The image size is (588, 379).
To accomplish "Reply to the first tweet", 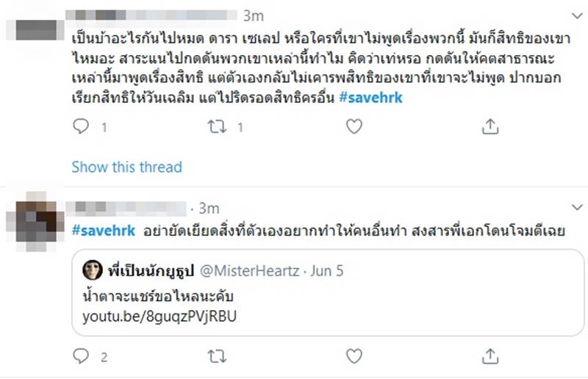I will point(81,127).
